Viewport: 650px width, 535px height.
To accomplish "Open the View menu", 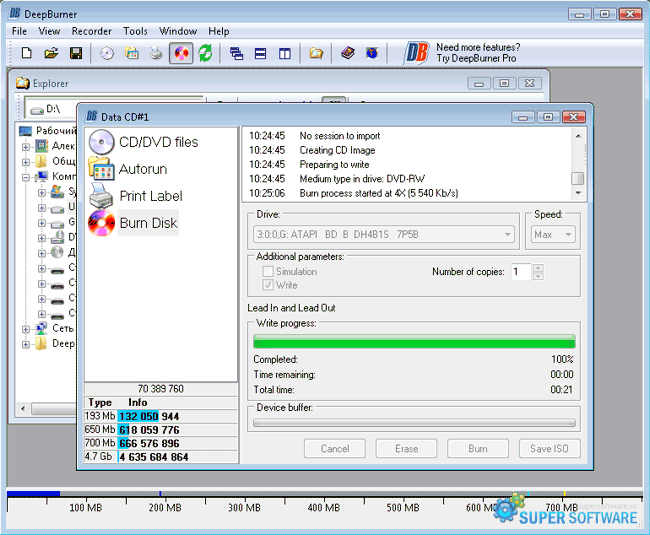I will 49,31.
